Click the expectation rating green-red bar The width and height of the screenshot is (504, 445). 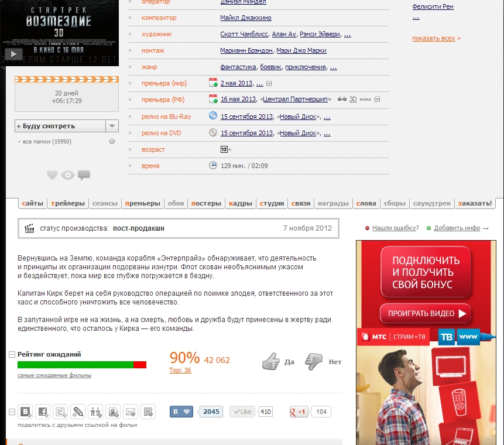coord(82,365)
